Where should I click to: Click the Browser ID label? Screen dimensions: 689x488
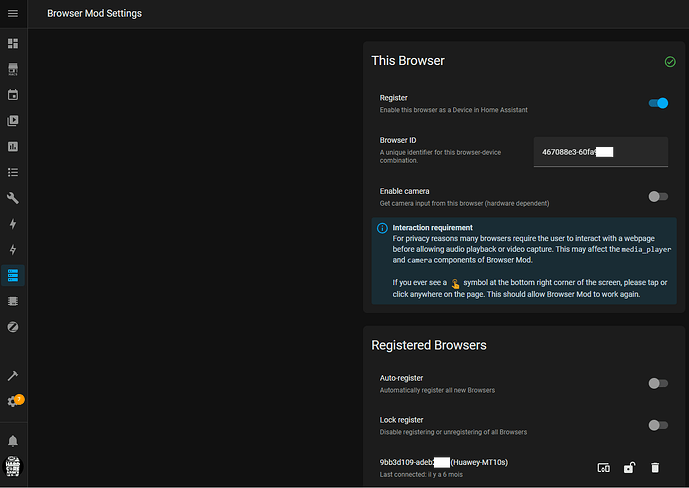click(x=398, y=140)
